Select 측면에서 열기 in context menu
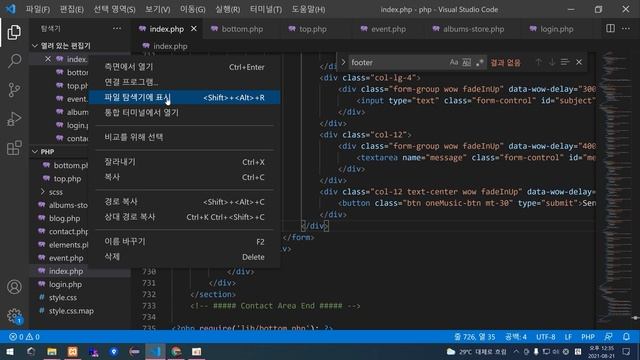 pyautogui.click(x=184, y=67)
